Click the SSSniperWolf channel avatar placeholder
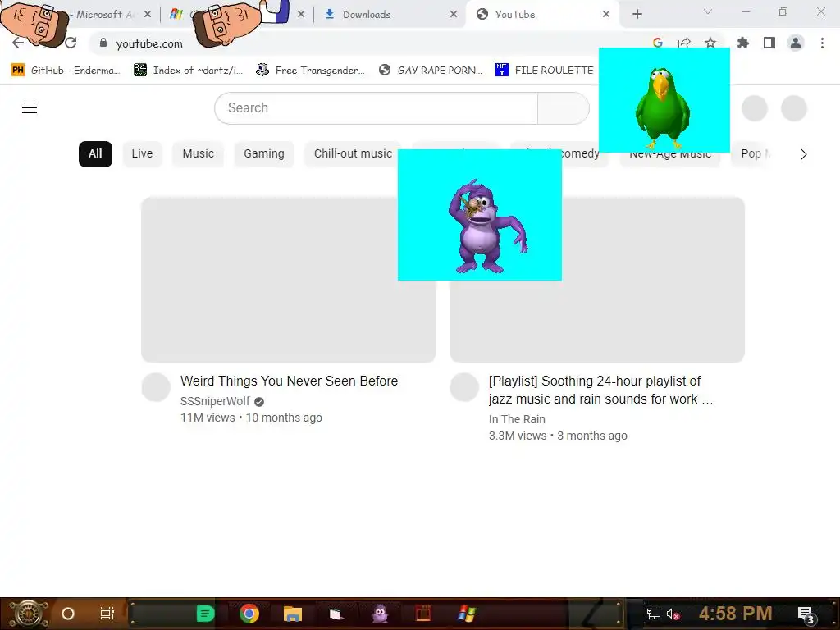The image size is (840, 630). pyautogui.click(x=156, y=387)
